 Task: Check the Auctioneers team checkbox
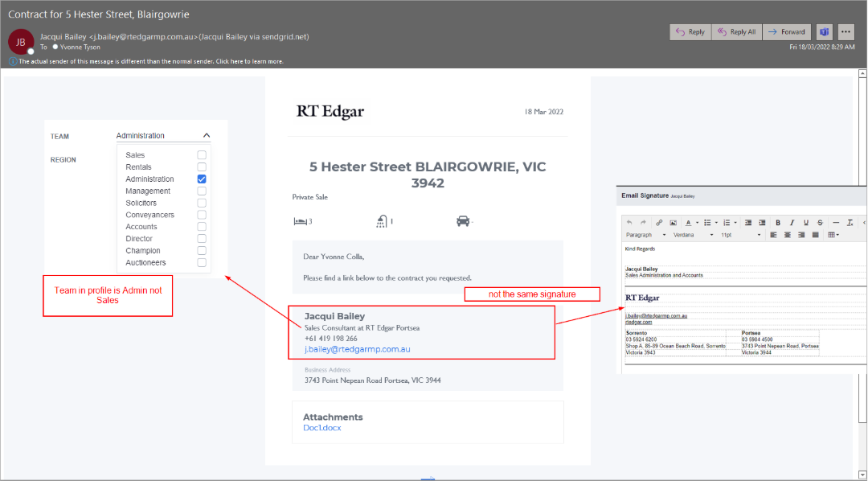202,263
